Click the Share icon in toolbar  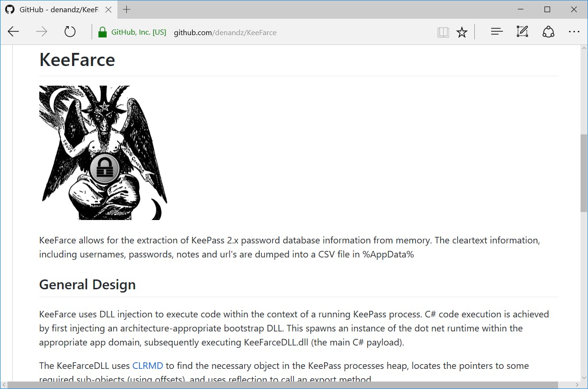(548, 32)
